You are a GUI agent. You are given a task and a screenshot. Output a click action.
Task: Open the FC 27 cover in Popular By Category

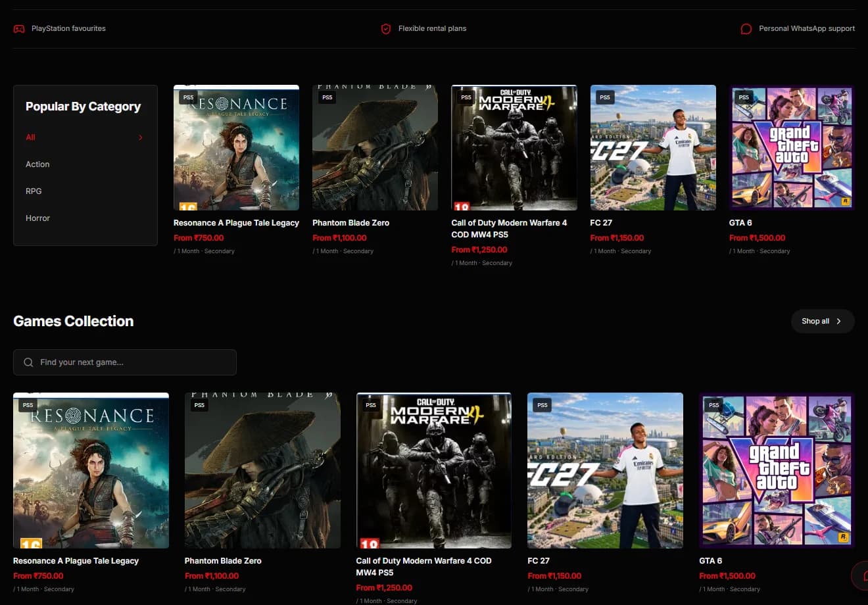click(x=653, y=148)
